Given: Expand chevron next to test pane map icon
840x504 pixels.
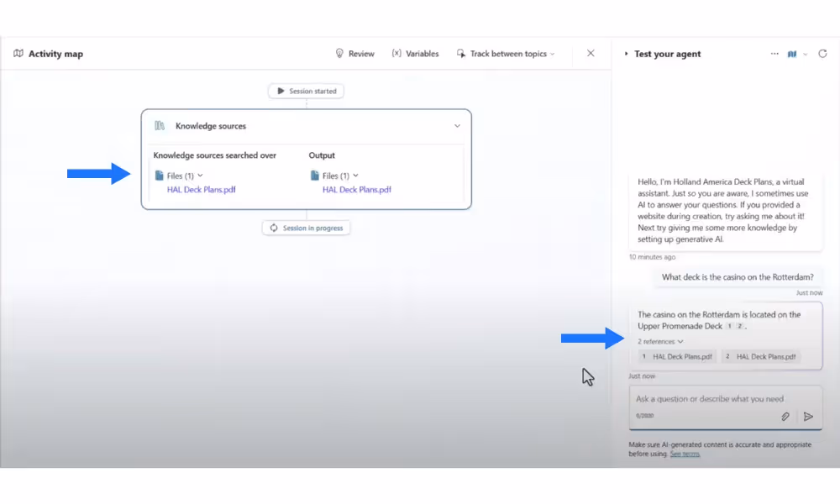Looking at the screenshot, I should 805,54.
